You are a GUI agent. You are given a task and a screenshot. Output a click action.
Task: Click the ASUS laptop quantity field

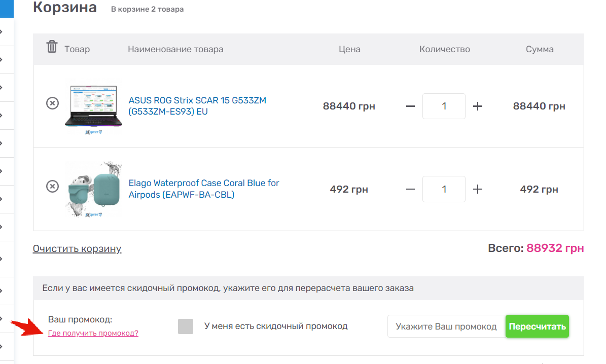click(x=444, y=106)
